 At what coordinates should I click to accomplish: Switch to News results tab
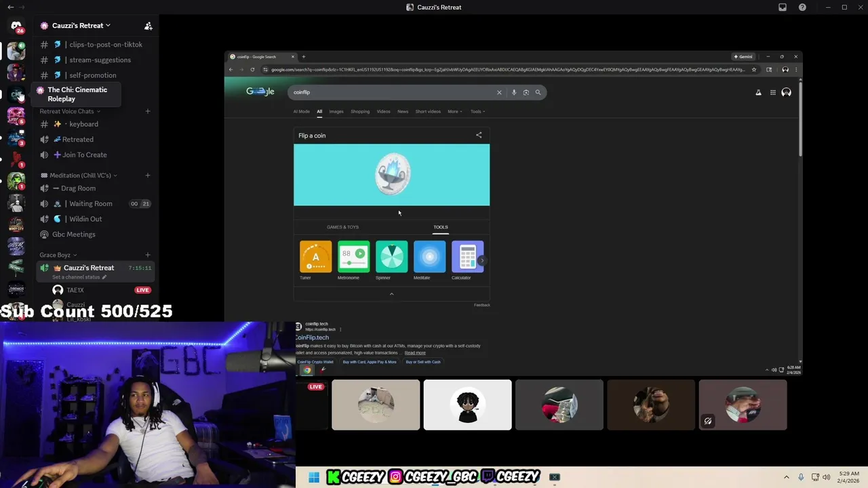pyautogui.click(x=403, y=111)
